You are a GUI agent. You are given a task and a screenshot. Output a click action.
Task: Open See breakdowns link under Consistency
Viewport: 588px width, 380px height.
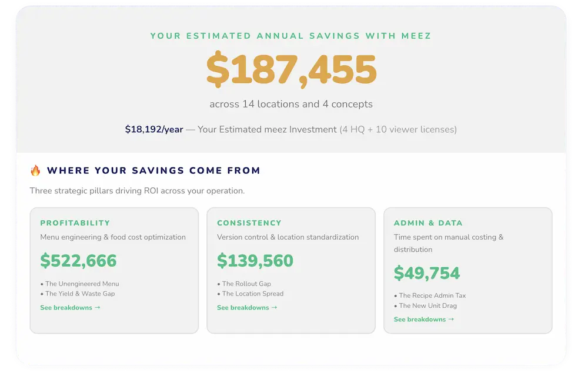point(247,307)
